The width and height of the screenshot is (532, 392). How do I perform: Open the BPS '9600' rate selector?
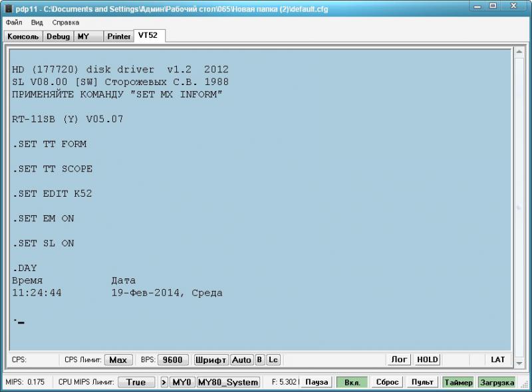173,359
